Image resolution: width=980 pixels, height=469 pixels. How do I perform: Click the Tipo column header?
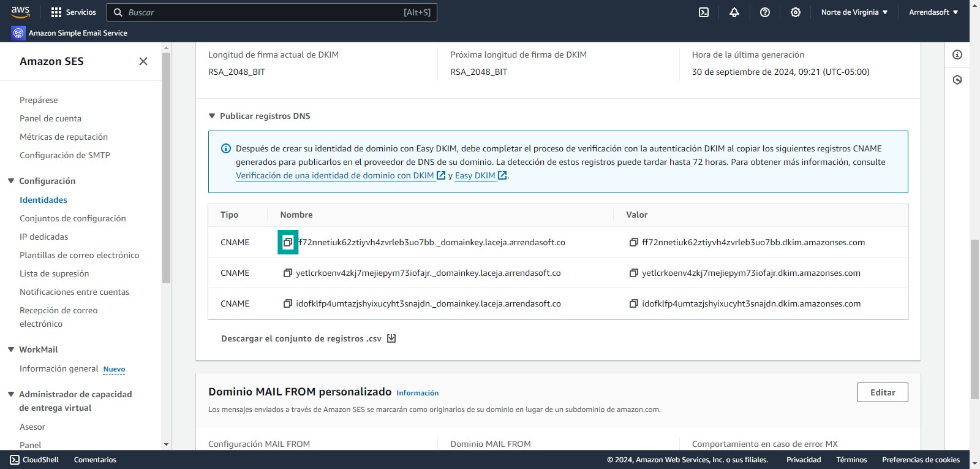[229, 215]
